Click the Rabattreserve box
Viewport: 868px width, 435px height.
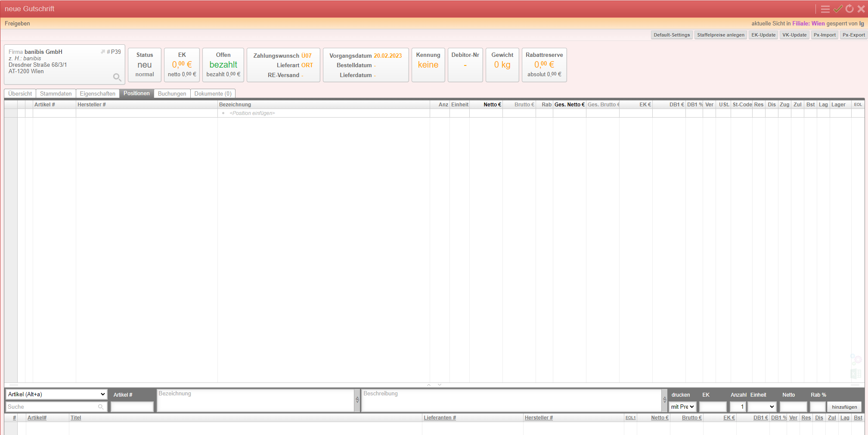pyautogui.click(x=544, y=65)
